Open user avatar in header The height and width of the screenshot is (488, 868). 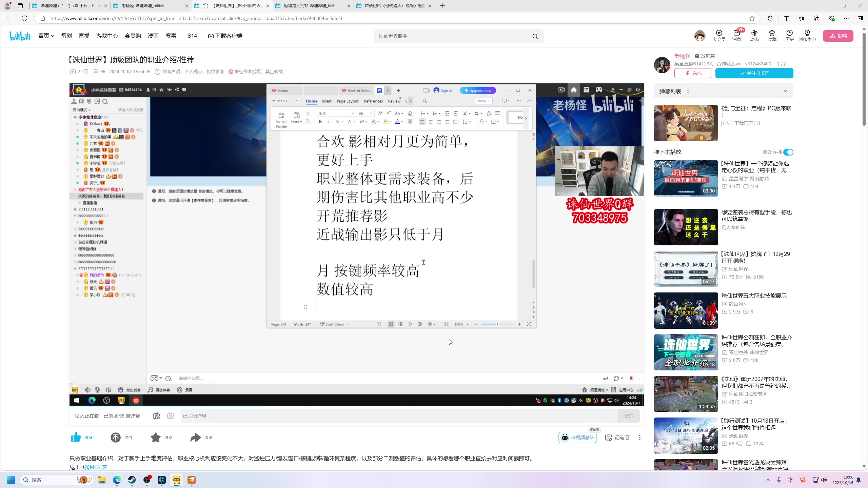coord(699,36)
